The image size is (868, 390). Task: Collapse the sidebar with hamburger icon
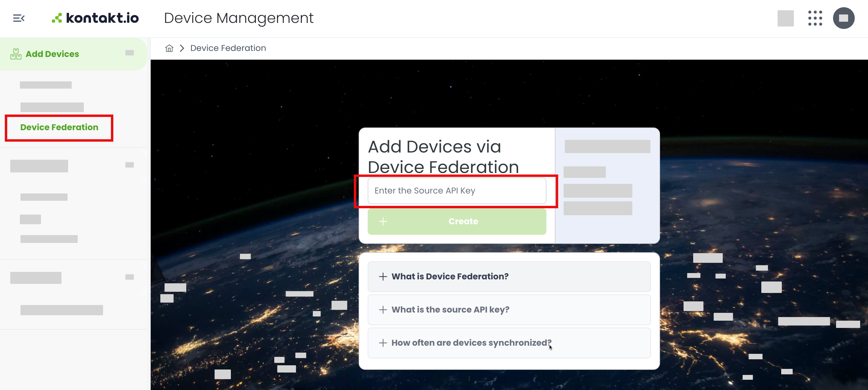(x=18, y=18)
